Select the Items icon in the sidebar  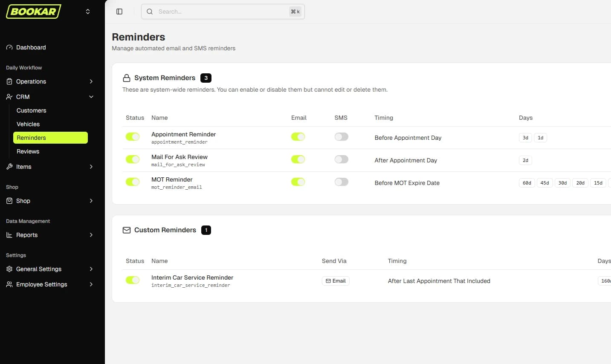click(x=9, y=167)
